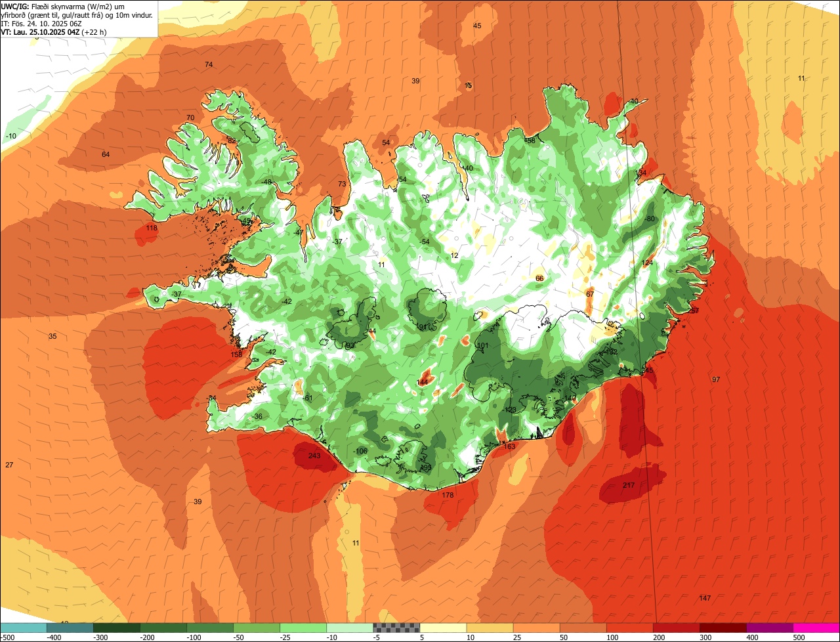The image size is (840, 642).
Task: Click the teal legend swatch between -500 and -400
Action: (x=24, y=628)
